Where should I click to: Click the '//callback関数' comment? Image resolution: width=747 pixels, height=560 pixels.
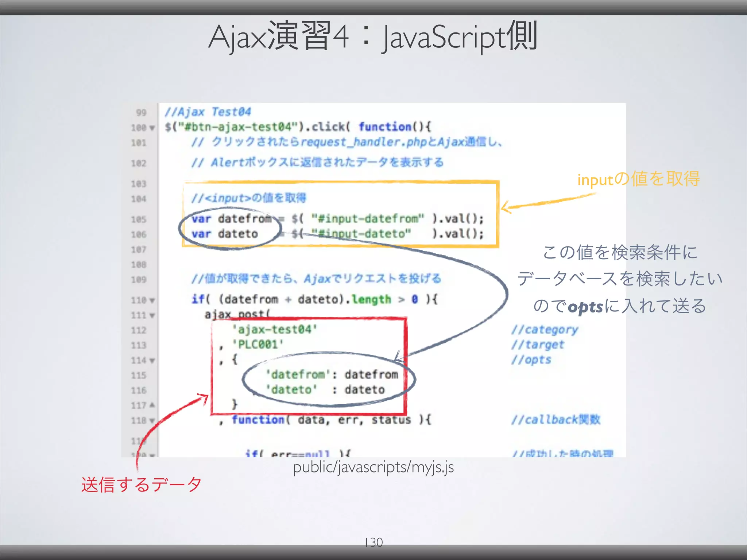[x=556, y=420]
